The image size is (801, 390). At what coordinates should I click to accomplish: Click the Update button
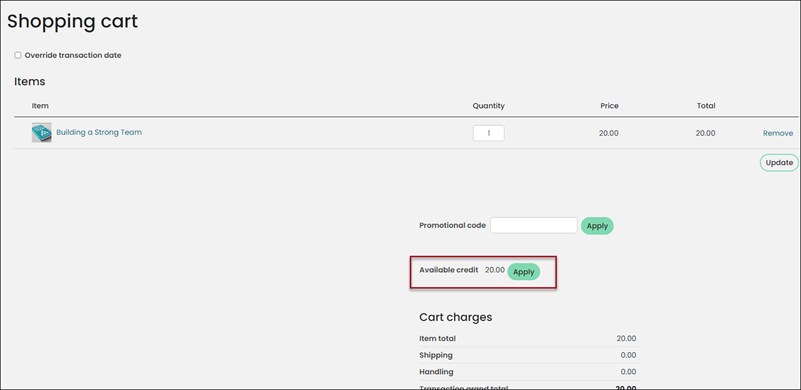pos(779,163)
